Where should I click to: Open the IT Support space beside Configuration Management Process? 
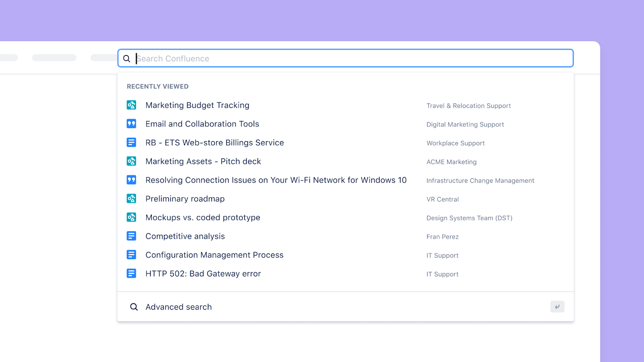[442, 255]
